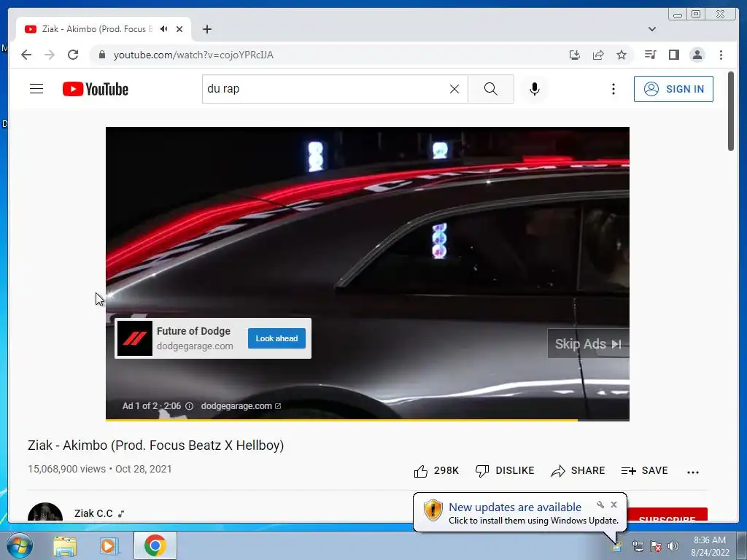Bookmark this tab with star
Image resolution: width=747 pixels, height=560 pixels.
click(x=622, y=55)
